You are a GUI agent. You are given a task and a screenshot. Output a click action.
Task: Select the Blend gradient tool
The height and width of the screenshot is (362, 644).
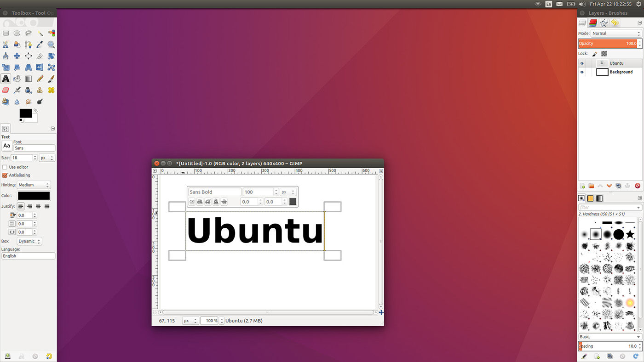pos(29,79)
